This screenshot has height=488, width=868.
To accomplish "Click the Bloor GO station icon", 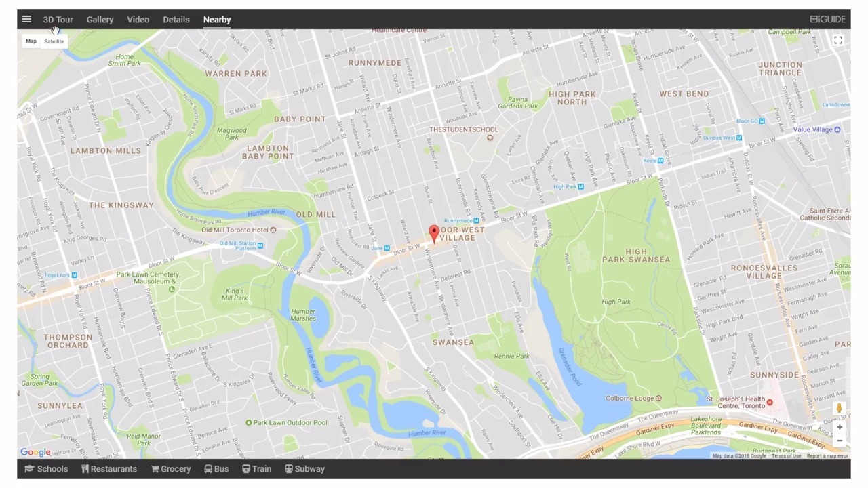I will coord(762,121).
